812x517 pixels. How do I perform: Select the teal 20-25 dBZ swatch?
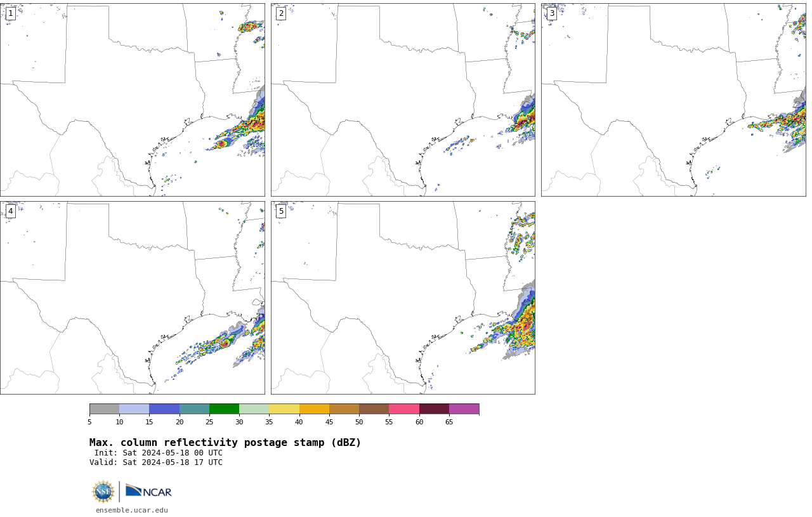coord(194,409)
